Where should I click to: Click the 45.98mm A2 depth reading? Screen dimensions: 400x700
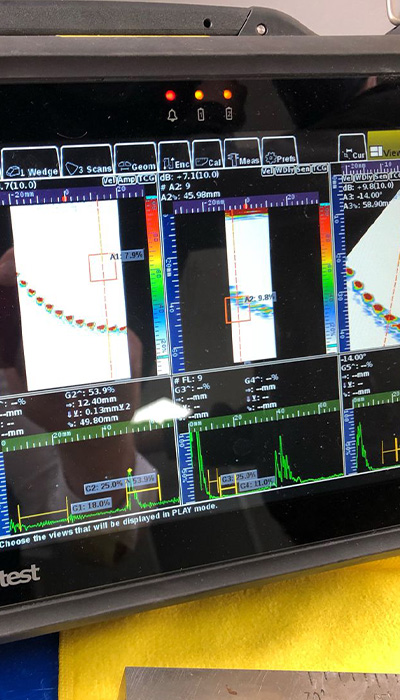[191, 195]
